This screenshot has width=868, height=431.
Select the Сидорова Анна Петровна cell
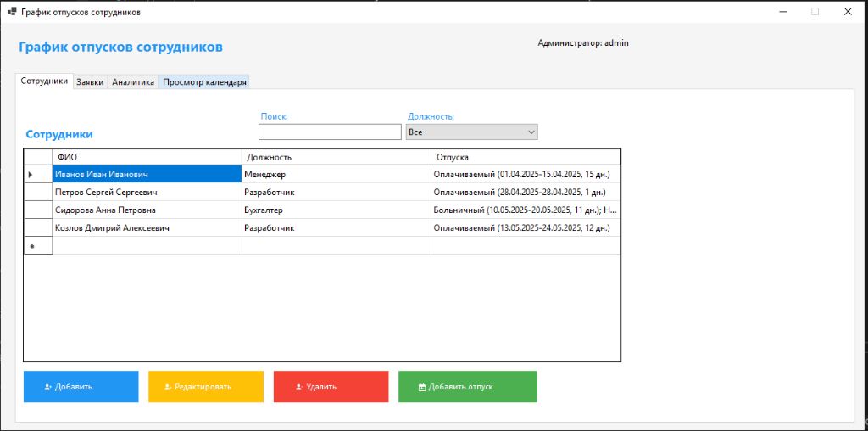tap(147, 210)
